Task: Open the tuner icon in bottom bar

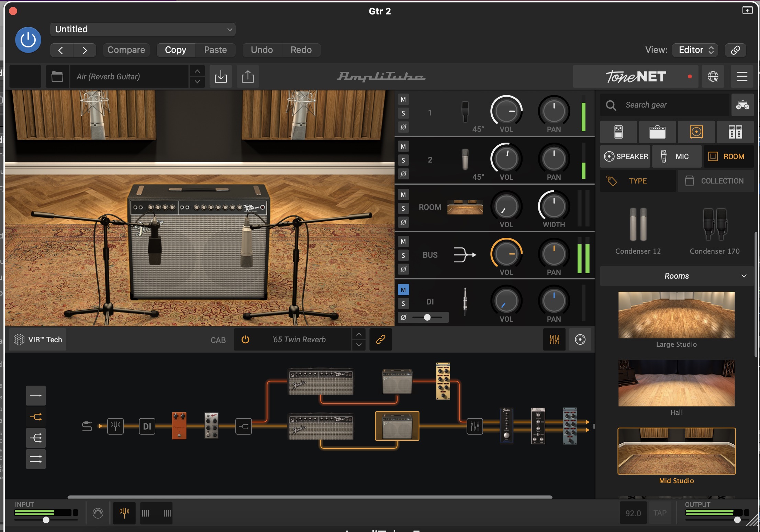Action: [124, 513]
